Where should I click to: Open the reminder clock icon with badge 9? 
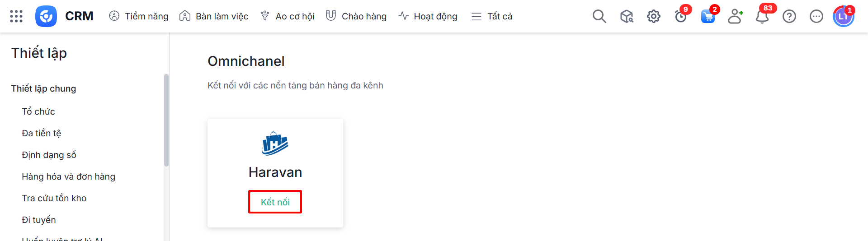681,16
